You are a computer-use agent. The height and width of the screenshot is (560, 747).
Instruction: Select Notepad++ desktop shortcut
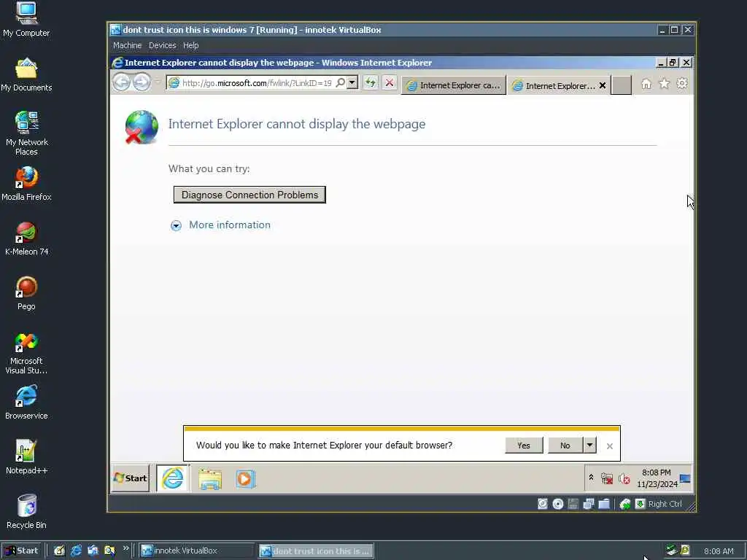coord(26,457)
